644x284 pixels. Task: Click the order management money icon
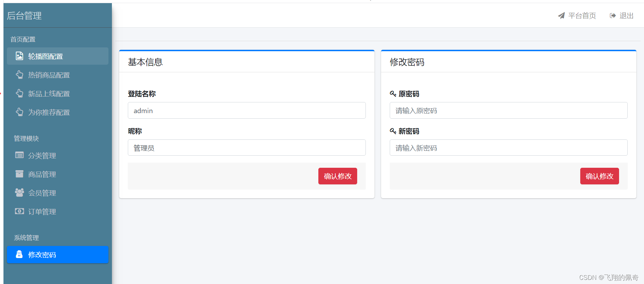point(19,211)
